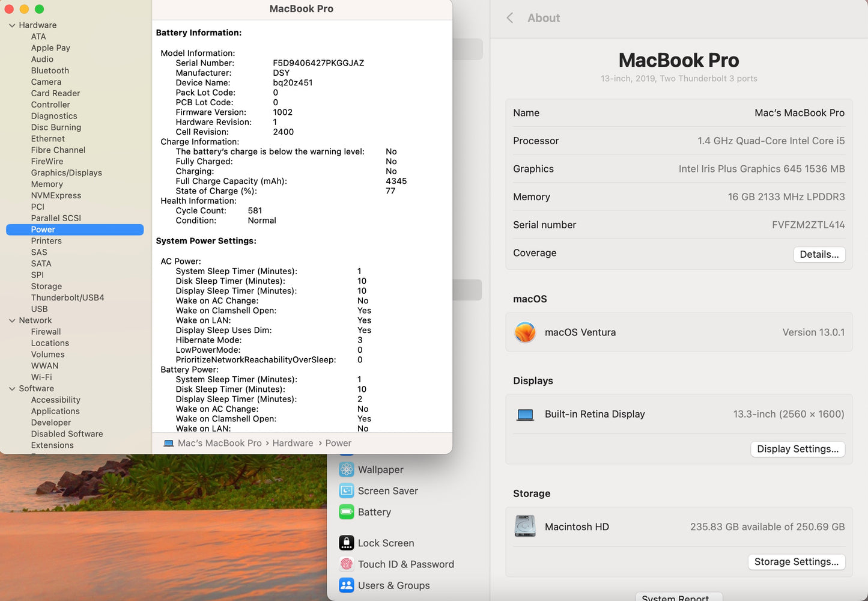Click the Built-in Retina Display icon

pos(525,414)
